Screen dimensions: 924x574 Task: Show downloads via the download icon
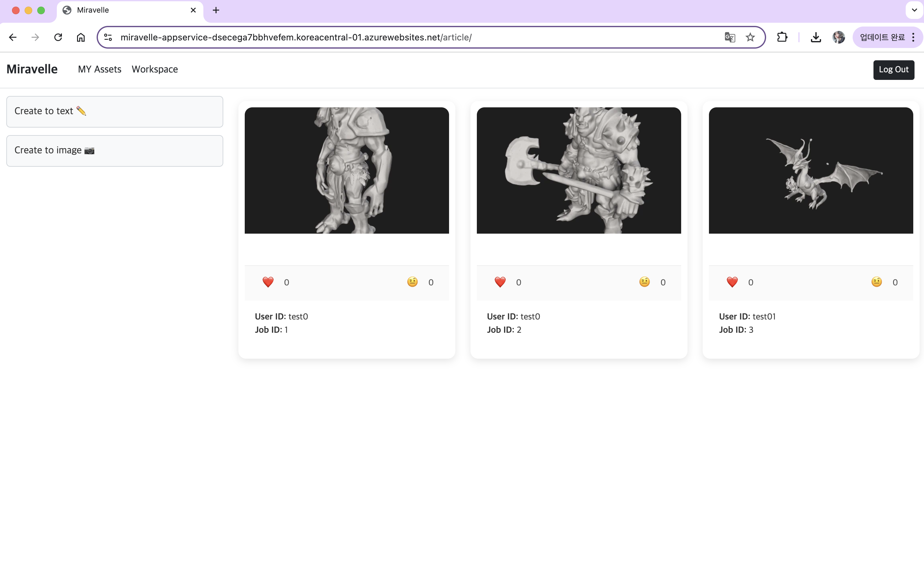tap(816, 37)
